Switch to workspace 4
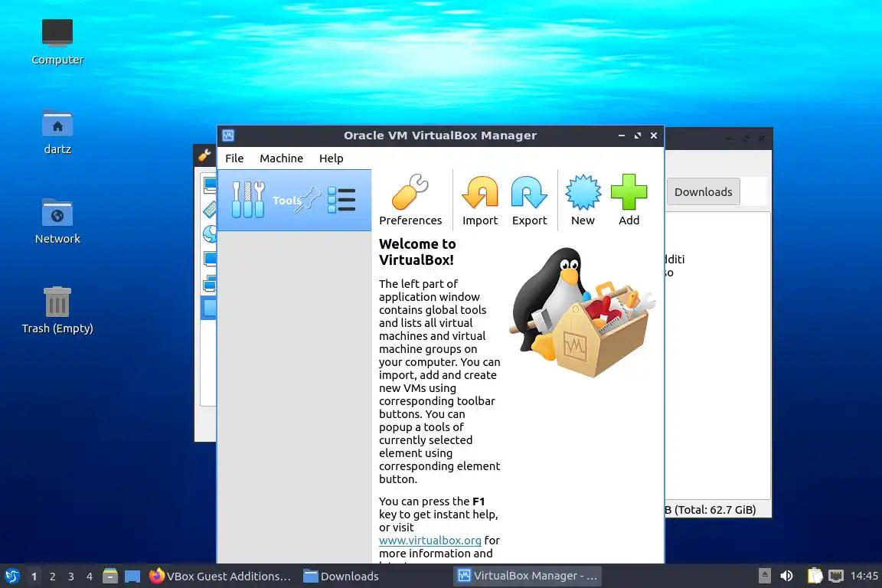This screenshot has width=882, height=588. click(x=90, y=577)
